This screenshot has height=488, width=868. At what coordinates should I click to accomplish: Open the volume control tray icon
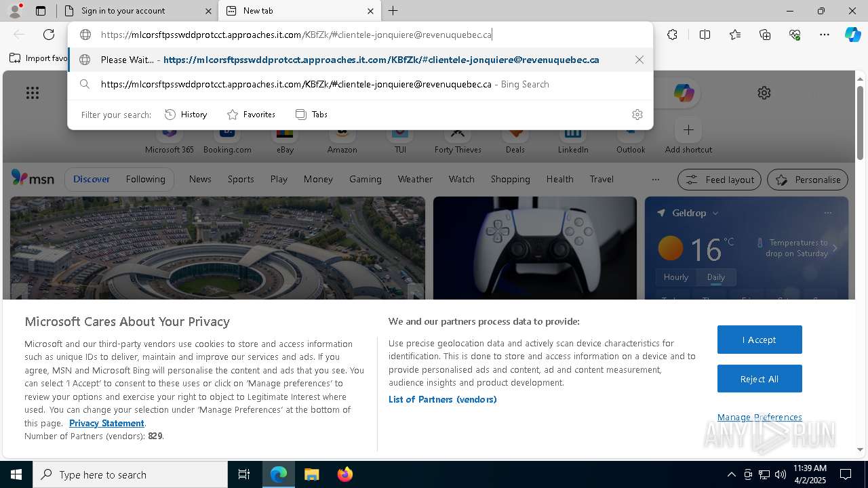(x=780, y=474)
